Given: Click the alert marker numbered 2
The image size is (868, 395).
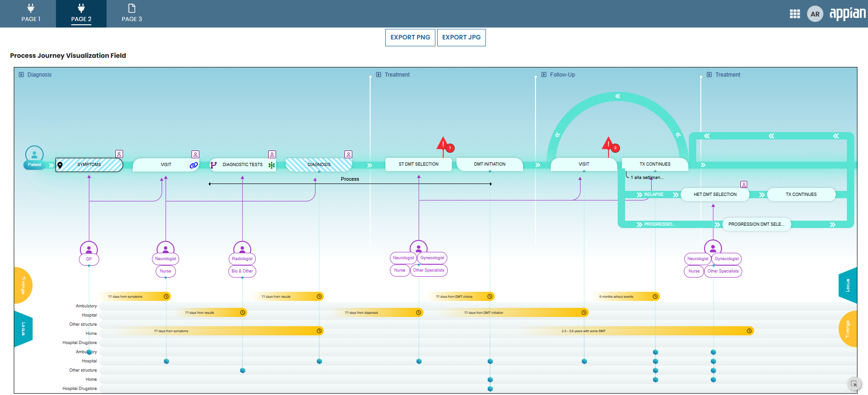Looking at the screenshot, I should pos(615,148).
